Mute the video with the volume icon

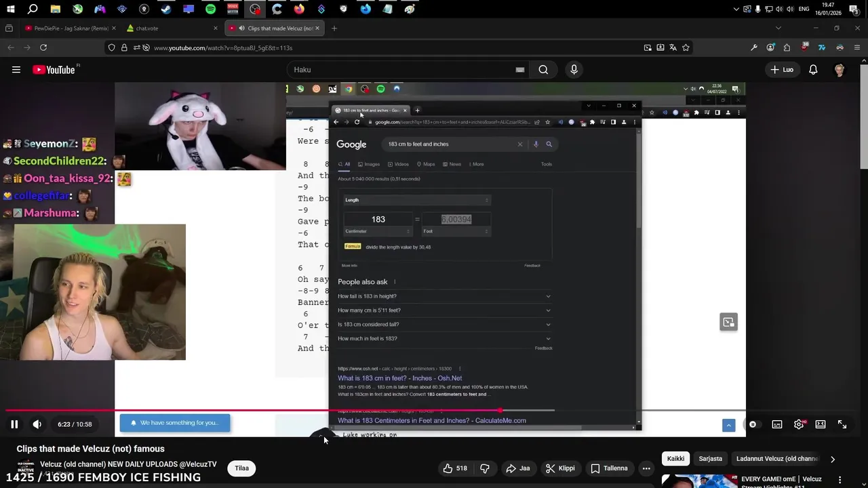pos(37,424)
